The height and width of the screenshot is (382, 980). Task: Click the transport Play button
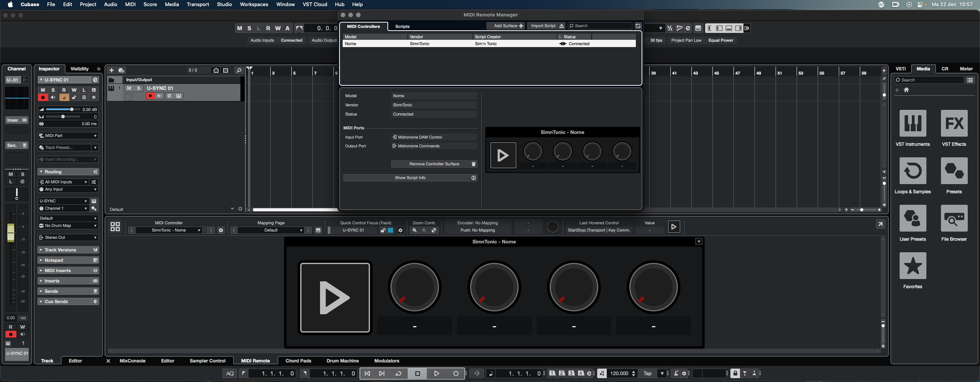[436, 373]
